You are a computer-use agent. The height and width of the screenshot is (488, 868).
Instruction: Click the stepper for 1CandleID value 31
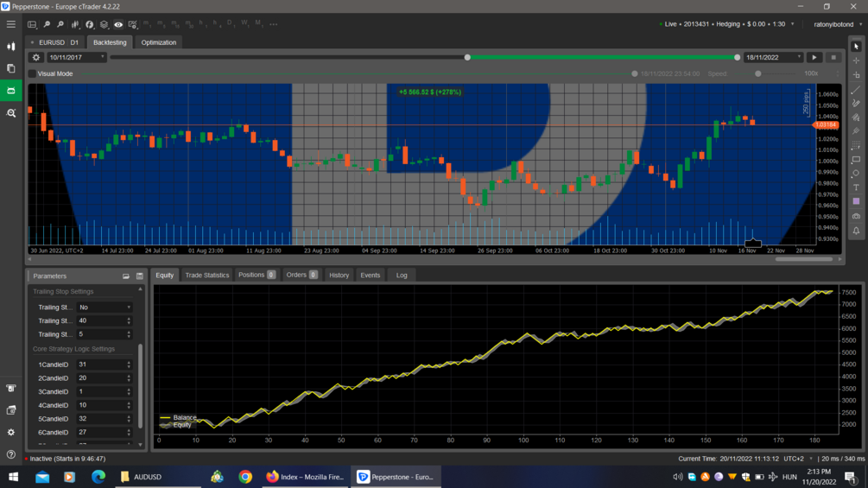click(x=129, y=364)
